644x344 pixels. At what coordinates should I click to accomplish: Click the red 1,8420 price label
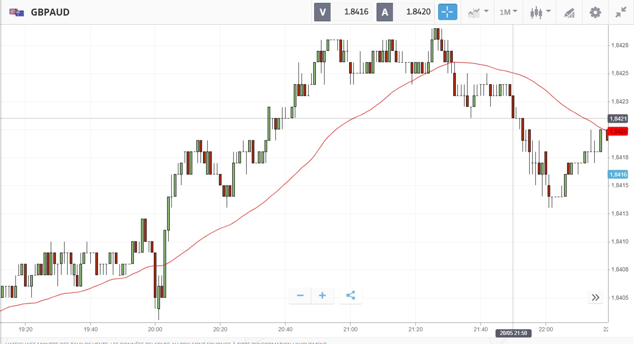(618, 132)
